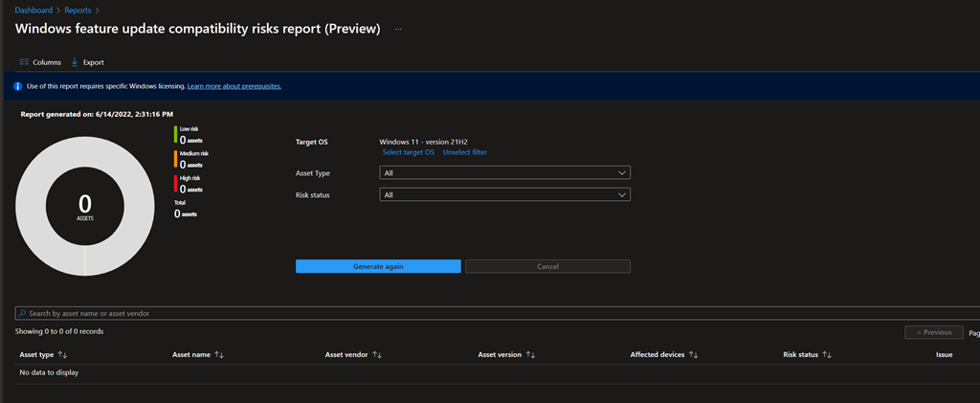This screenshot has width=980, height=403.
Task: Sort by Asset vendor column arrows
Action: [377, 355]
